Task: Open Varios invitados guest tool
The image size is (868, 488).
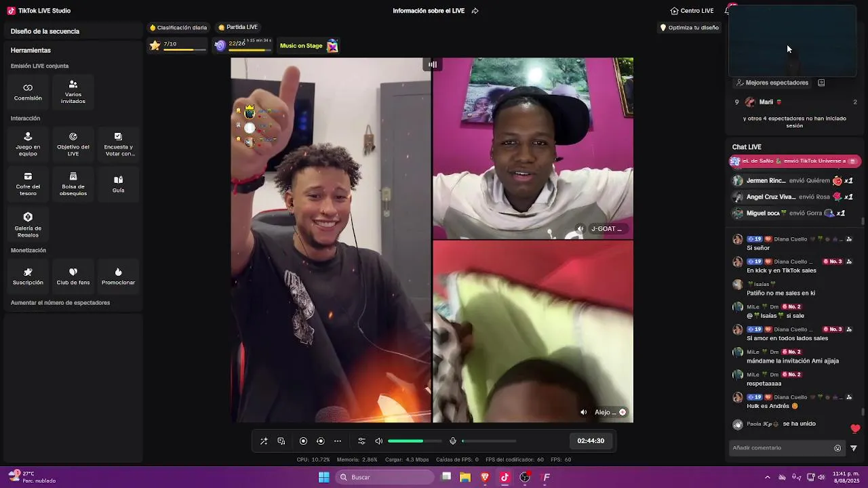Action: 73,91
